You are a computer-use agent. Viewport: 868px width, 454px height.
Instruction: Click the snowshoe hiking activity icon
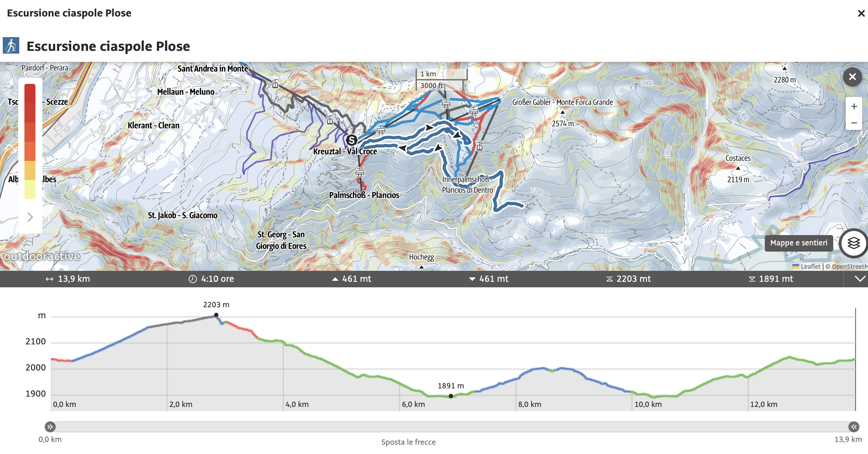11,45
